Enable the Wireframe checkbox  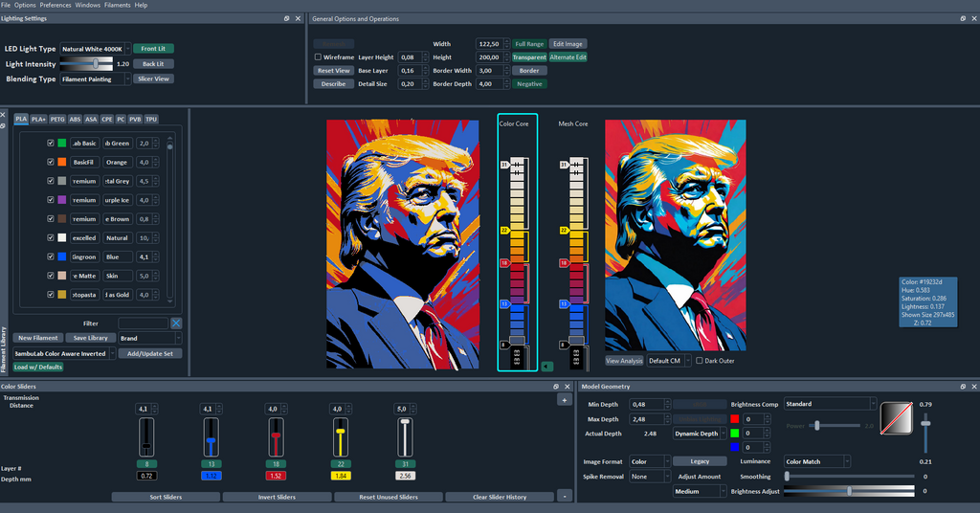coord(318,56)
